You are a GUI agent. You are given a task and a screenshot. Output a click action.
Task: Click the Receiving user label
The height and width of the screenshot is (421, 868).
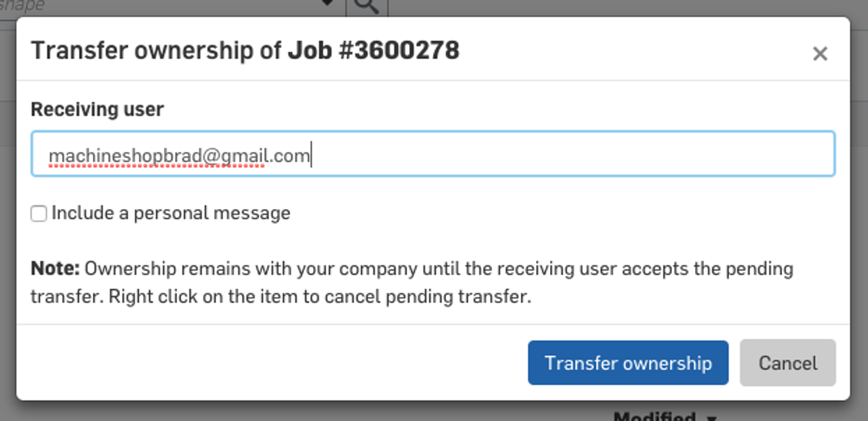click(x=97, y=109)
